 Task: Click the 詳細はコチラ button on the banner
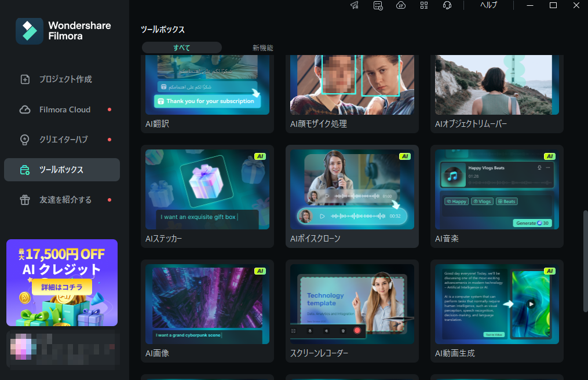pyautogui.click(x=62, y=287)
